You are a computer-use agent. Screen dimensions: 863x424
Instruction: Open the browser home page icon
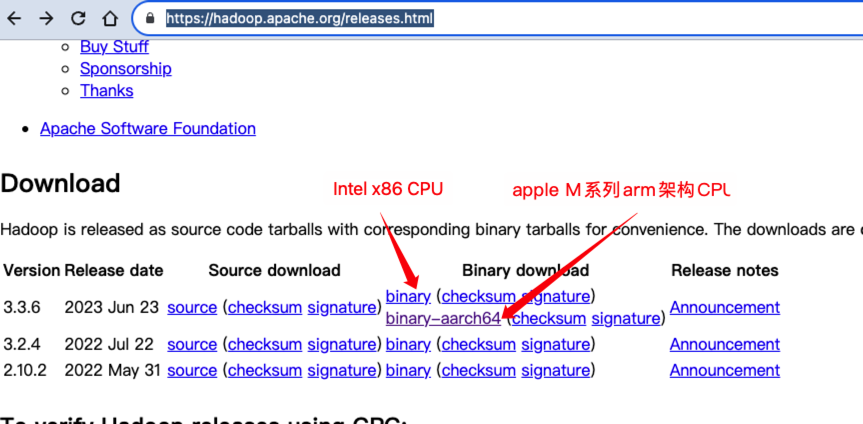tap(111, 19)
